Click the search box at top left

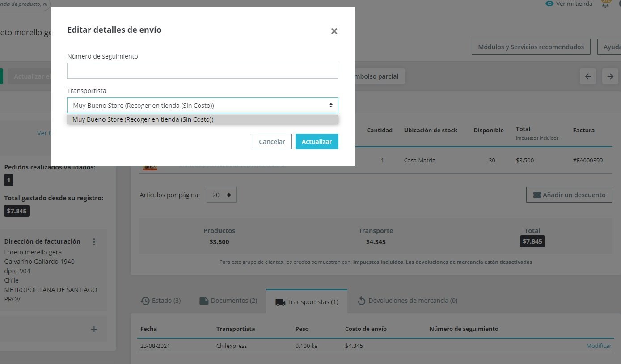25,4
